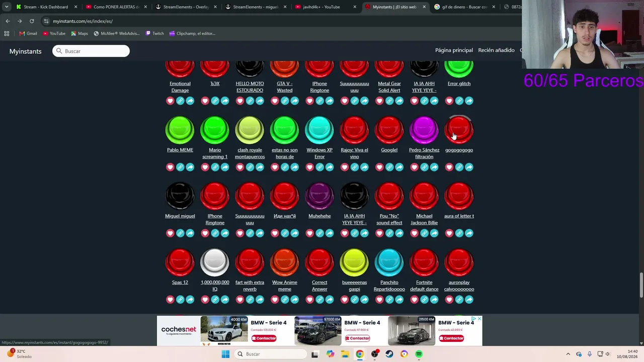
Task: Heart icon under Muhehehe
Action: coord(309,233)
